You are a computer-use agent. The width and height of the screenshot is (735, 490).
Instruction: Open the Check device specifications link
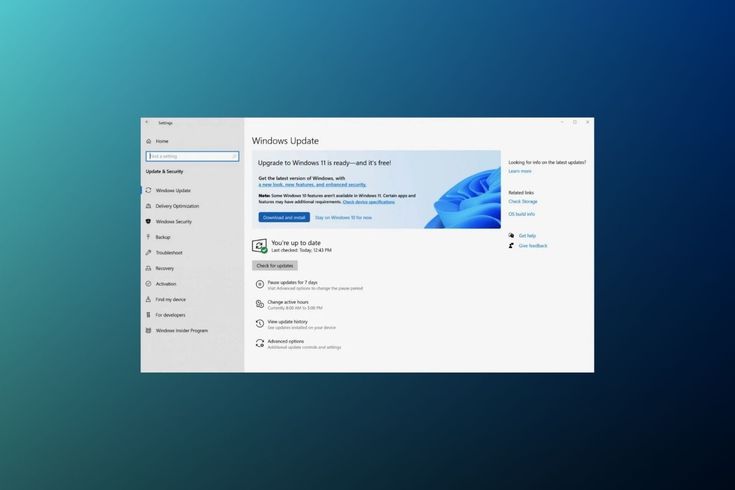click(x=368, y=201)
